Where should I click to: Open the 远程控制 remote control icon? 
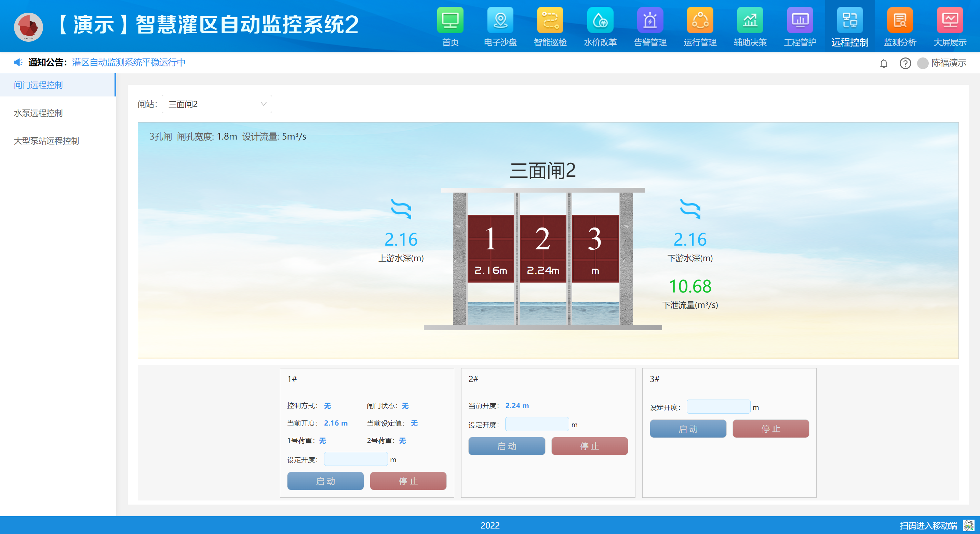point(850,20)
